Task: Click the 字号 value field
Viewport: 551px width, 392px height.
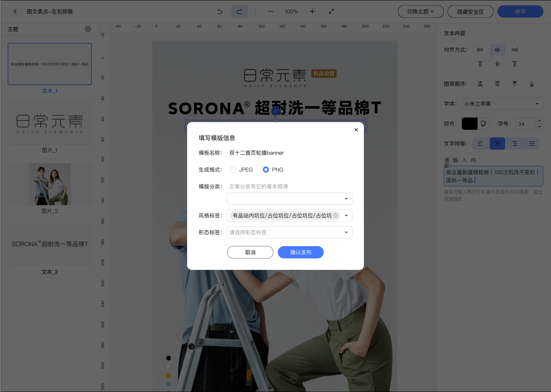Action: point(526,124)
